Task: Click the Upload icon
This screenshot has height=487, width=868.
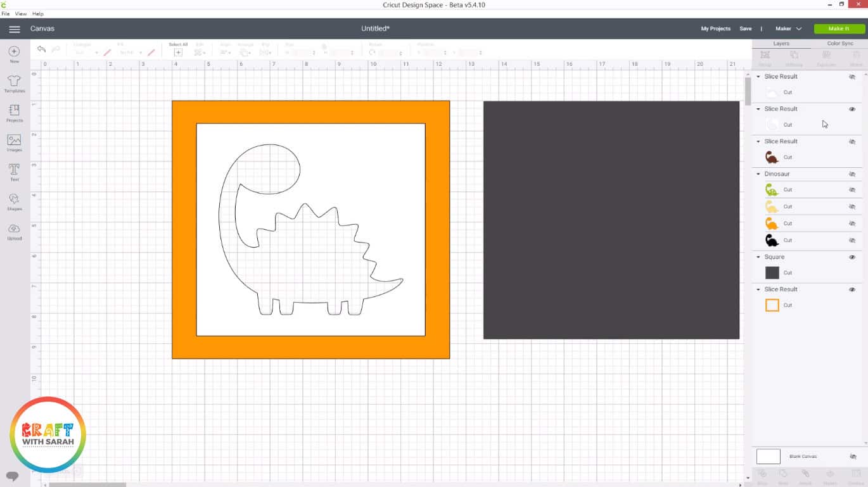Action: click(14, 230)
